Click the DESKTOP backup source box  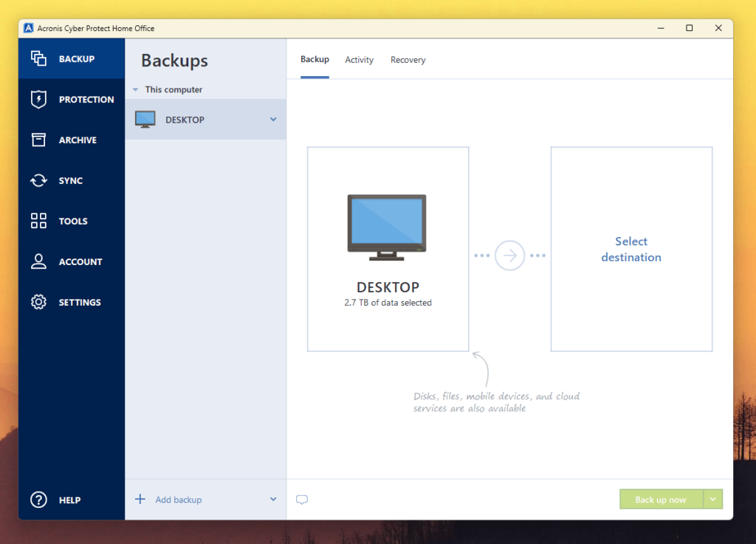pos(388,249)
